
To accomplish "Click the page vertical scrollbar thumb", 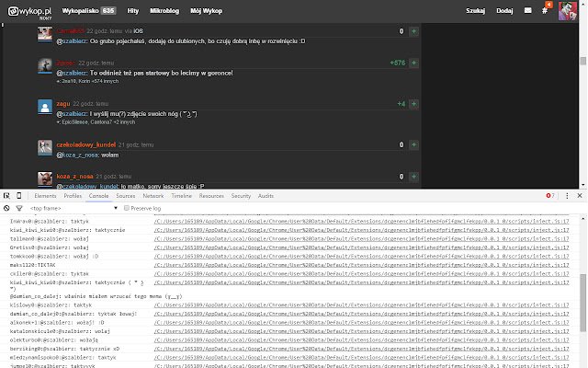I will [x=582, y=61].
